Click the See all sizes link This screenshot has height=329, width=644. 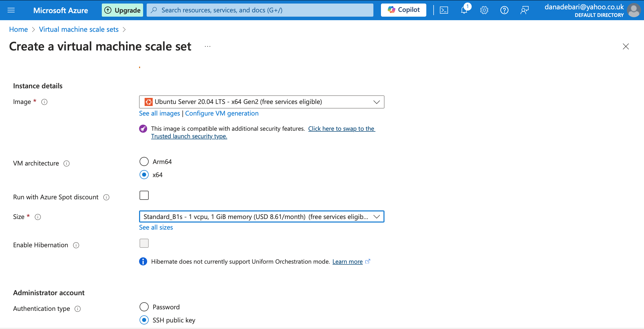click(x=156, y=227)
